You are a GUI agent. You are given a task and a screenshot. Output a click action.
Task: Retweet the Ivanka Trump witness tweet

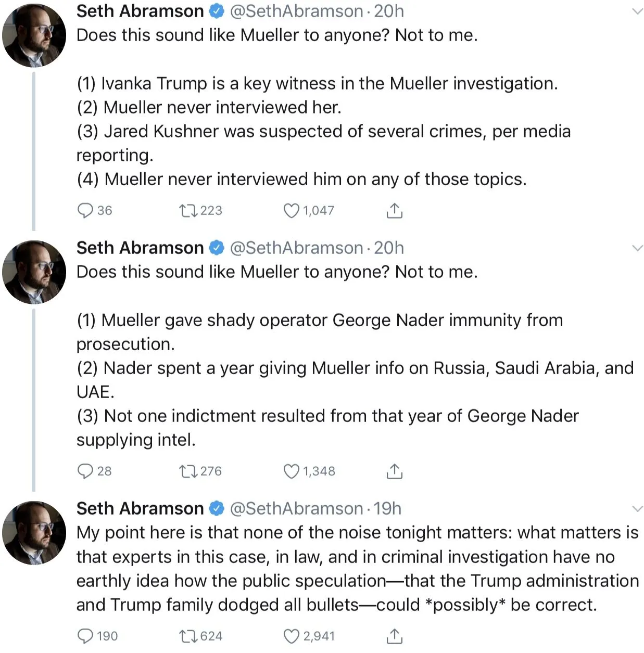point(188,210)
